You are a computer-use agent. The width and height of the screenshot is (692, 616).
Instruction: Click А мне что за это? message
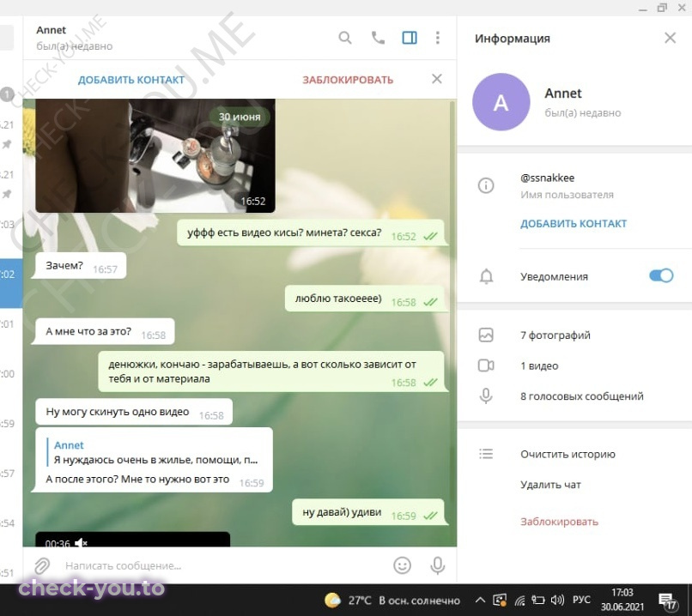click(105, 331)
